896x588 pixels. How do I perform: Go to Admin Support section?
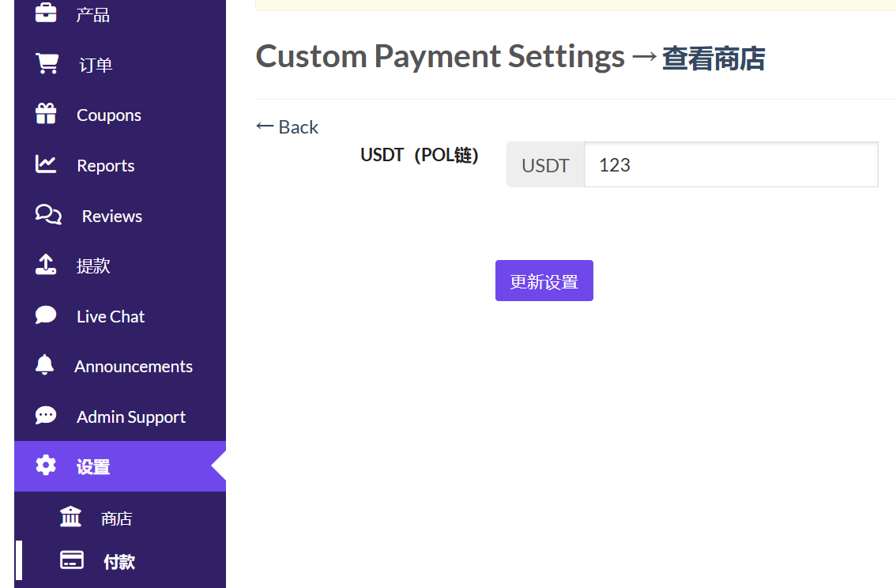(131, 417)
